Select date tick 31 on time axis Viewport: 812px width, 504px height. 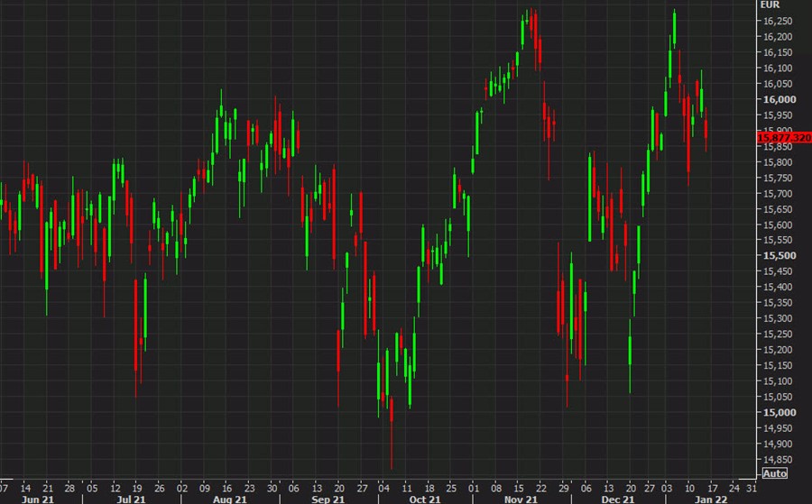tap(752, 488)
